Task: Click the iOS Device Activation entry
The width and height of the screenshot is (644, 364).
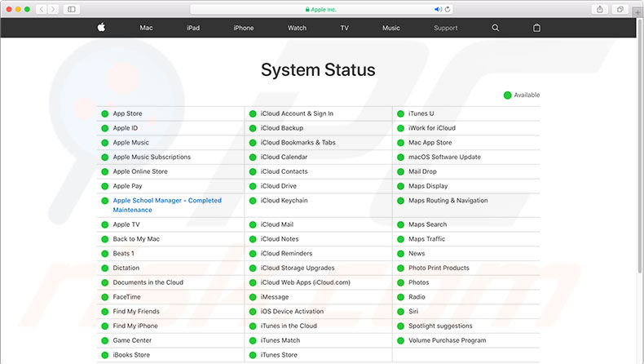Action: click(x=292, y=311)
